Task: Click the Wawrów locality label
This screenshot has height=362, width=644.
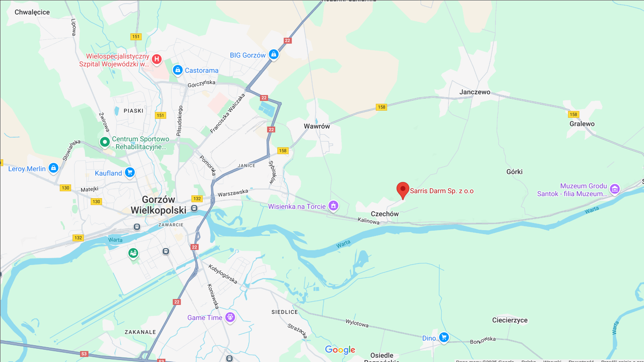Action: pos(317,126)
